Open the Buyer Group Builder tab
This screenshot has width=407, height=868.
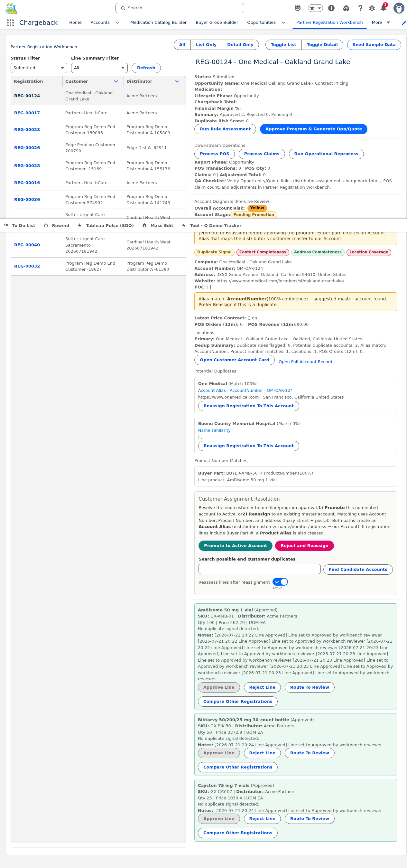217,23
